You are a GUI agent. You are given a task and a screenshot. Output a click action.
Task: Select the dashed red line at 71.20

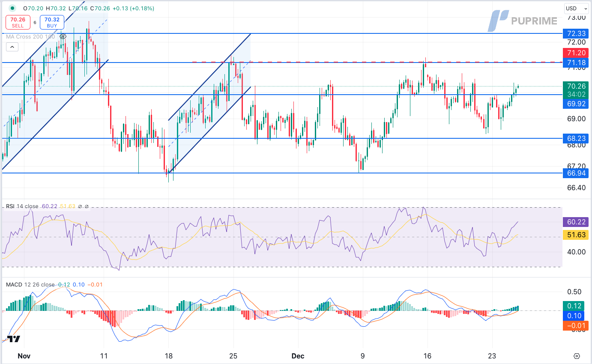point(377,62)
